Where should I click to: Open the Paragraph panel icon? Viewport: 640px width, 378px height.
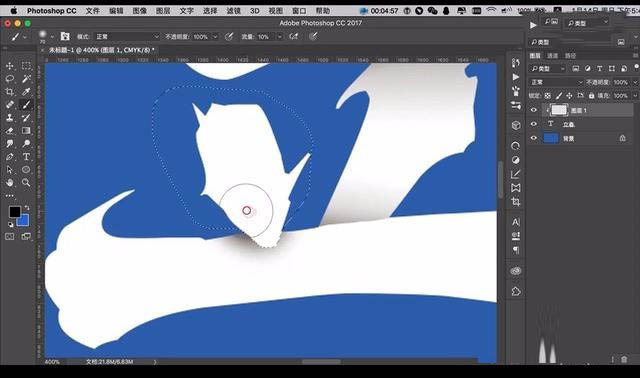pyautogui.click(x=516, y=250)
